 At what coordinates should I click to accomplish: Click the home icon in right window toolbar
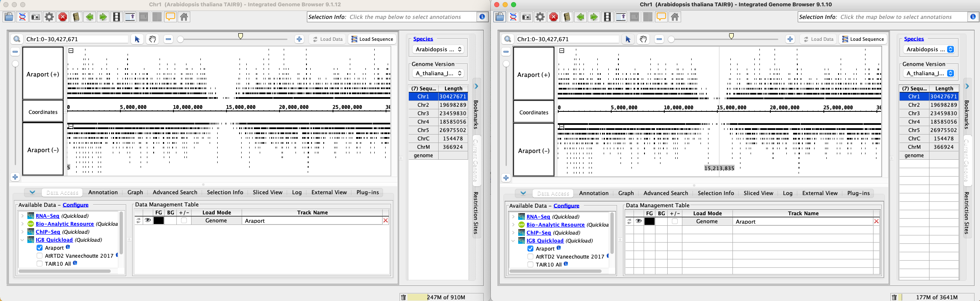point(675,17)
